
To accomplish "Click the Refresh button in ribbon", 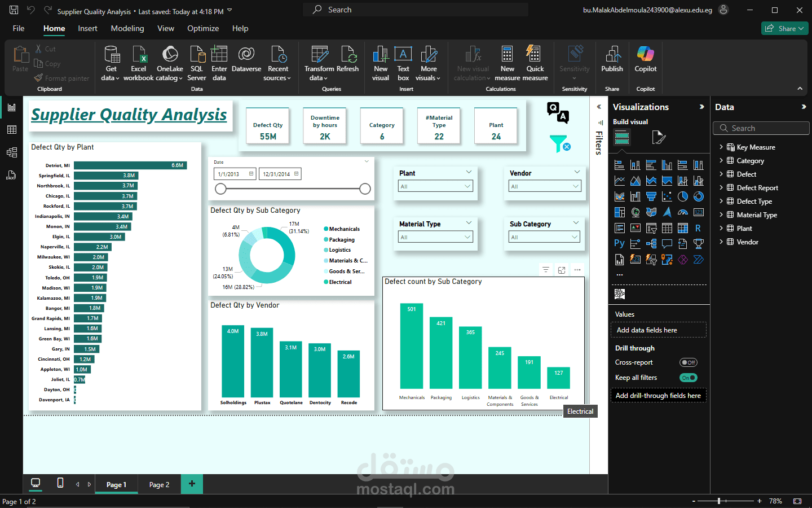I will pos(347,59).
